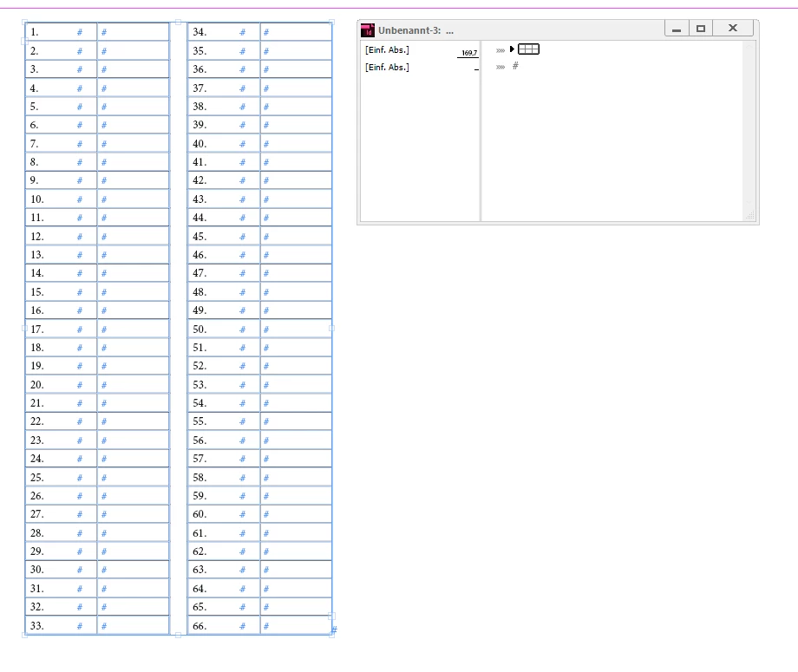798x672 pixels.
Task: Click table cell numbered 33.
Action: 61,626
